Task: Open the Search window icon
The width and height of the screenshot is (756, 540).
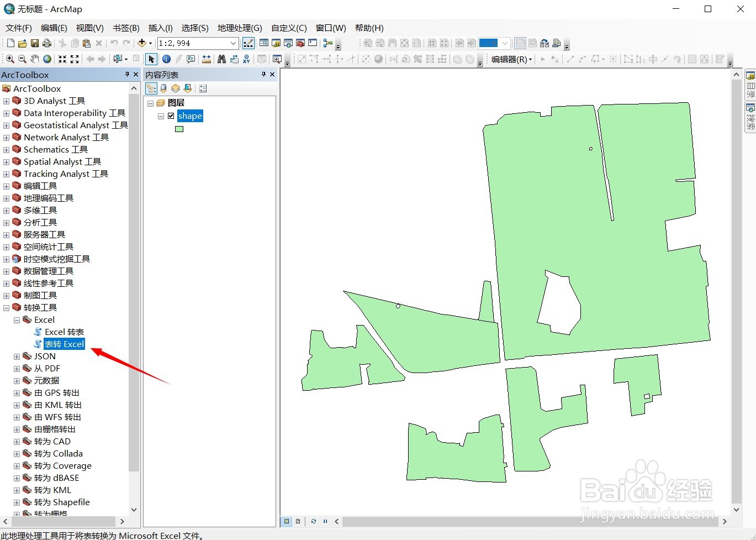Action: (x=288, y=43)
